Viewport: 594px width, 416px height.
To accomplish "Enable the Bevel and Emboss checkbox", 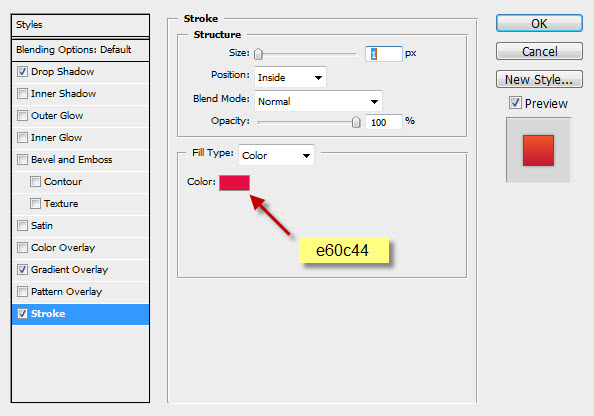I will tap(22, 160).
